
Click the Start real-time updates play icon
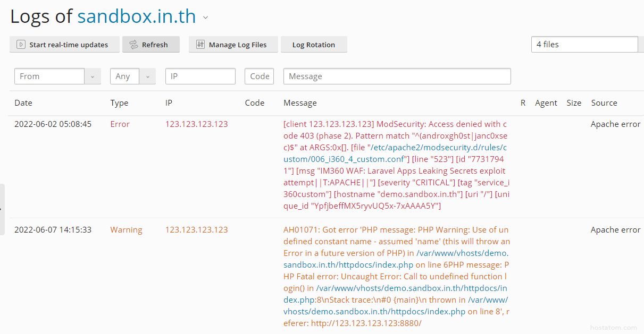[x=21, y=45]
